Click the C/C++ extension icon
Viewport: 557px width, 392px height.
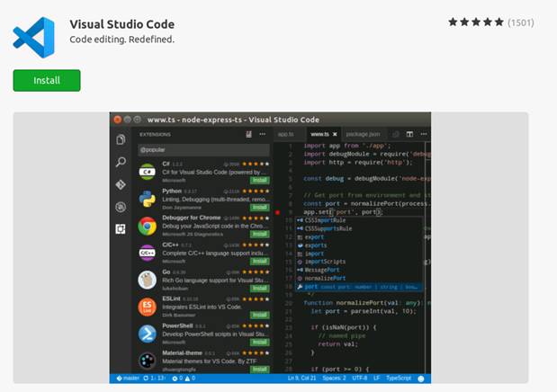coord(147,253)
